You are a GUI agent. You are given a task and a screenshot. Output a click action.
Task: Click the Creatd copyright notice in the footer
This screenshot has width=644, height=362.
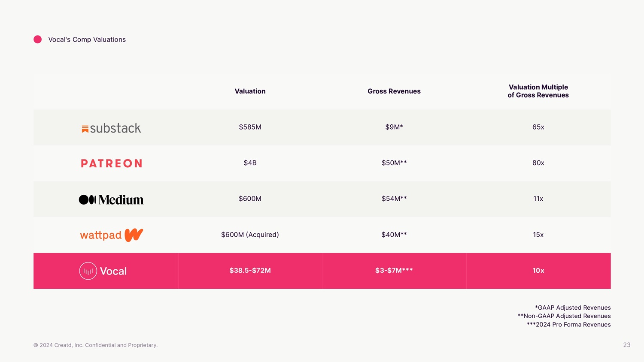95,345
